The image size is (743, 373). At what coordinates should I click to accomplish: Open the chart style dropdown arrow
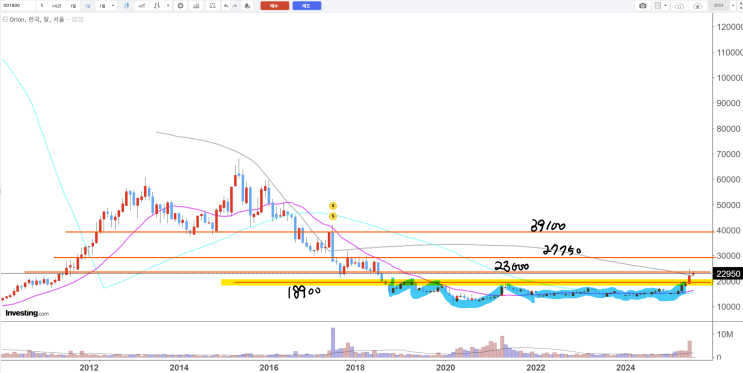pyautogui.click(x=168, y=6)
